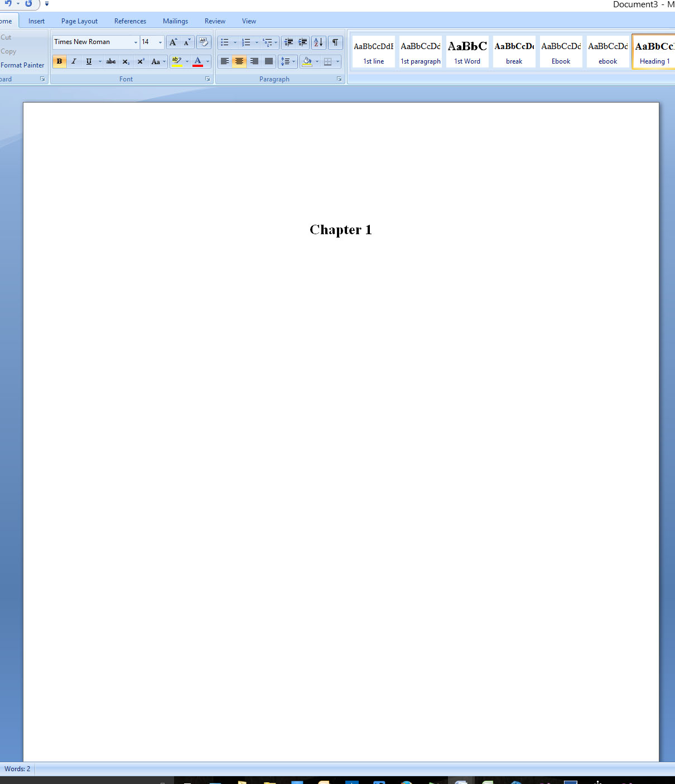Open the Clipboard pane launcher
Image resolution: width=675 pixels, height=784 pixels.
tap(42, 79)
